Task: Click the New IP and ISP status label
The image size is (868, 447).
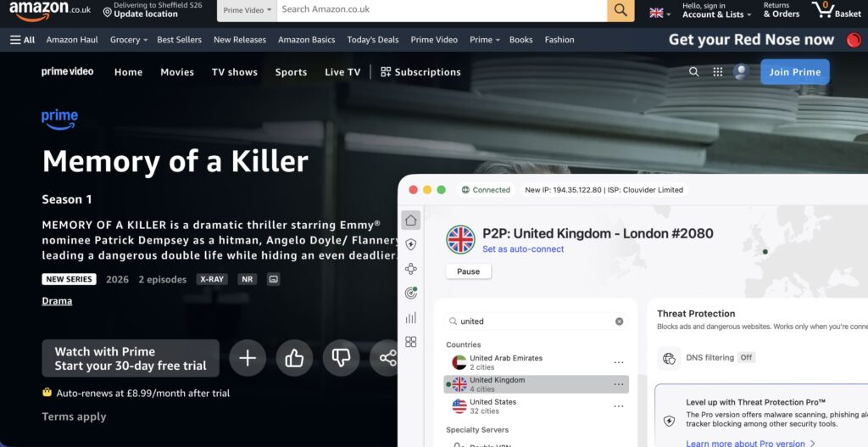Action: tap(604, 190)
